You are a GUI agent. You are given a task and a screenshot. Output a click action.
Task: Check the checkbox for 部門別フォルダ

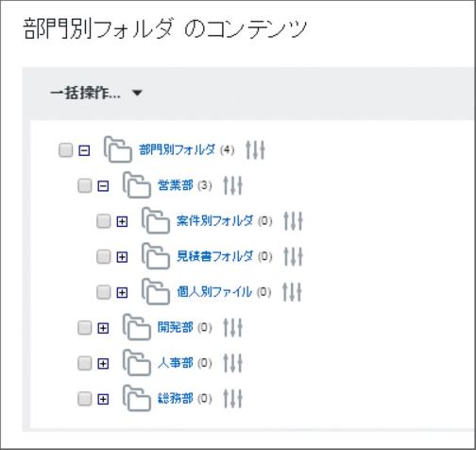[x=66, y=150]
